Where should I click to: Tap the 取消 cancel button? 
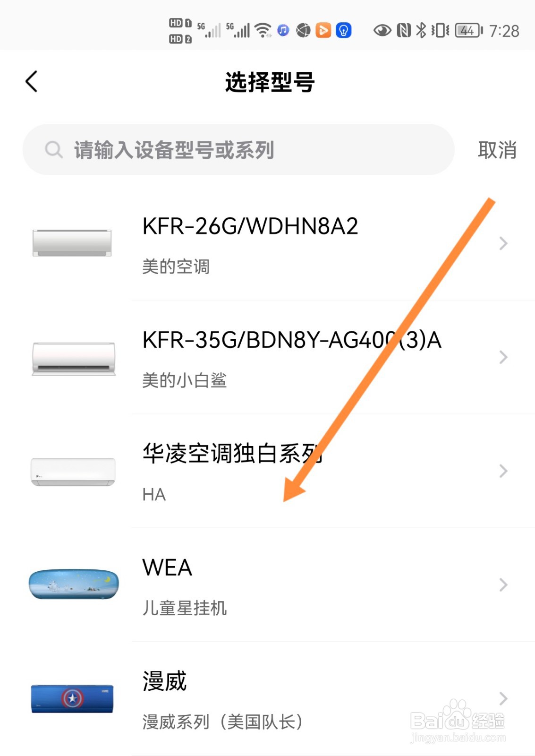click(497, 150)
